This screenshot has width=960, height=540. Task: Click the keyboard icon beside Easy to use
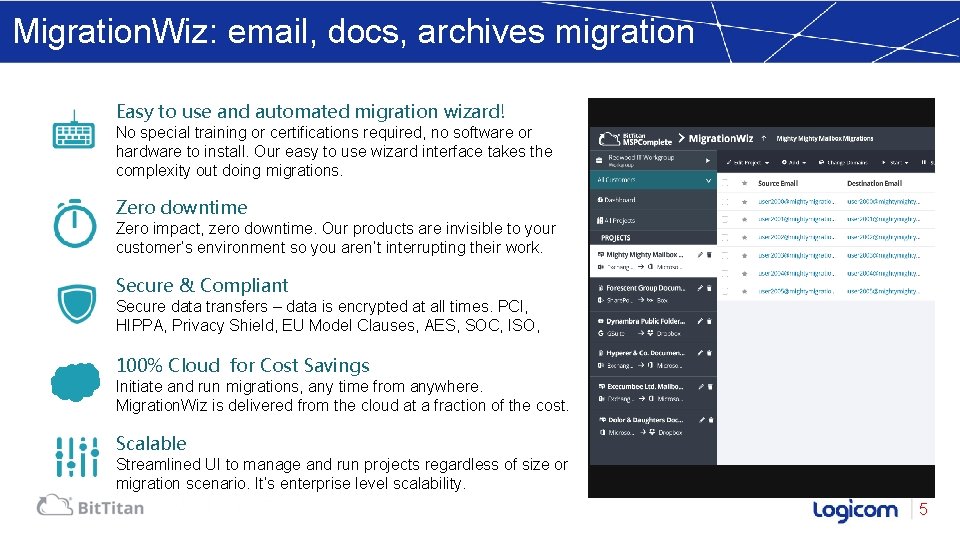pos(73,130)
